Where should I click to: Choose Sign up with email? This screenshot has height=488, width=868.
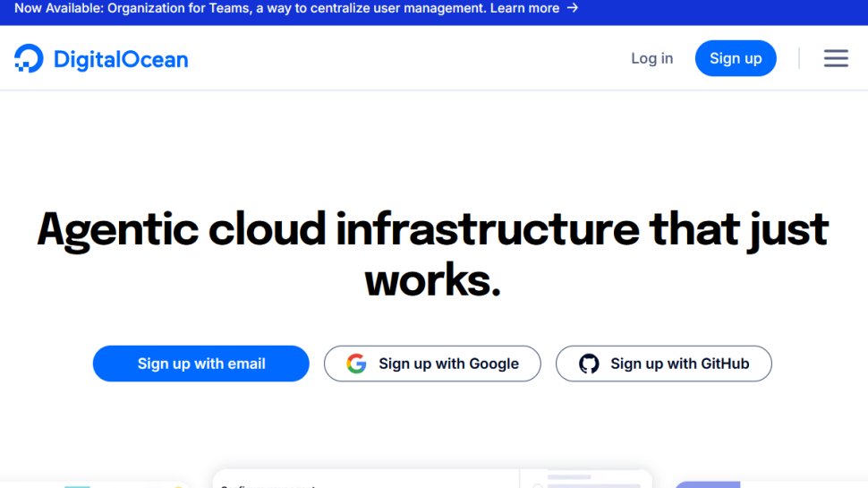(x=201, y=364)
